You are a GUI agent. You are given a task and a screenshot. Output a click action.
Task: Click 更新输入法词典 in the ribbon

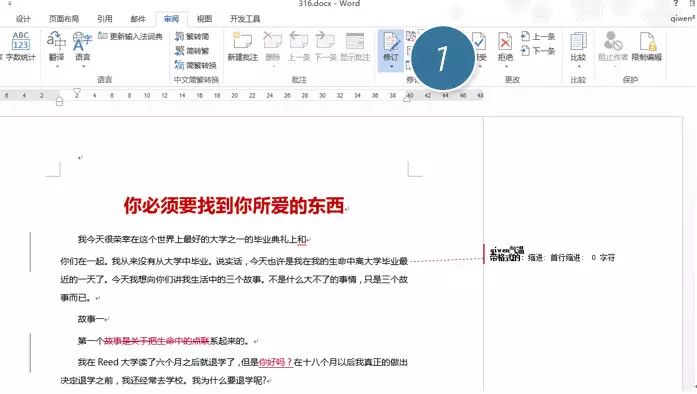tap(130, 36)
